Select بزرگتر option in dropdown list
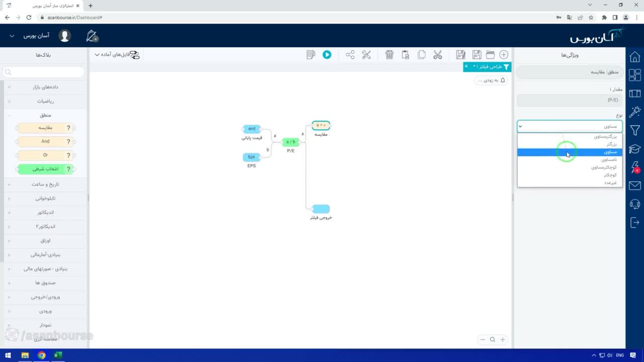The width and height of the screenshot is (644, 362). 570,144
